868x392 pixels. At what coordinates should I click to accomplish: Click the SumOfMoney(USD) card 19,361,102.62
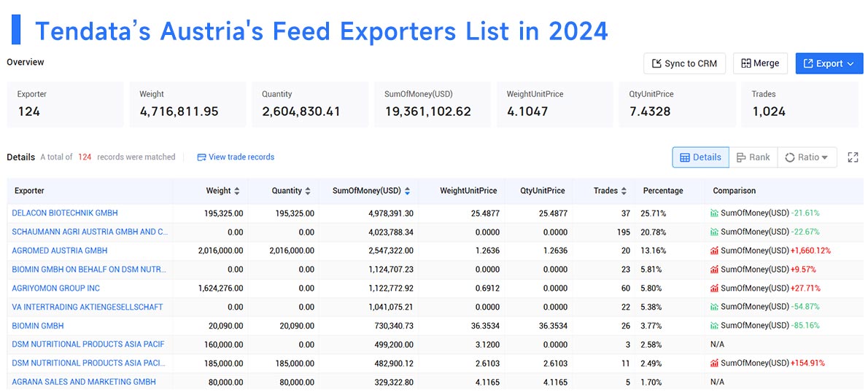pos(433,104)
